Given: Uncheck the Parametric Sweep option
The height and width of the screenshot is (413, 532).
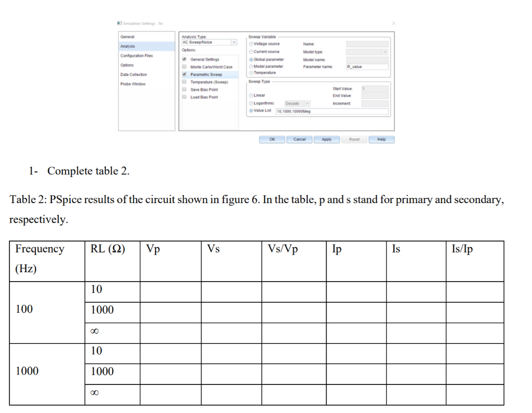Looking at the screenshot, I should [184, 74].
